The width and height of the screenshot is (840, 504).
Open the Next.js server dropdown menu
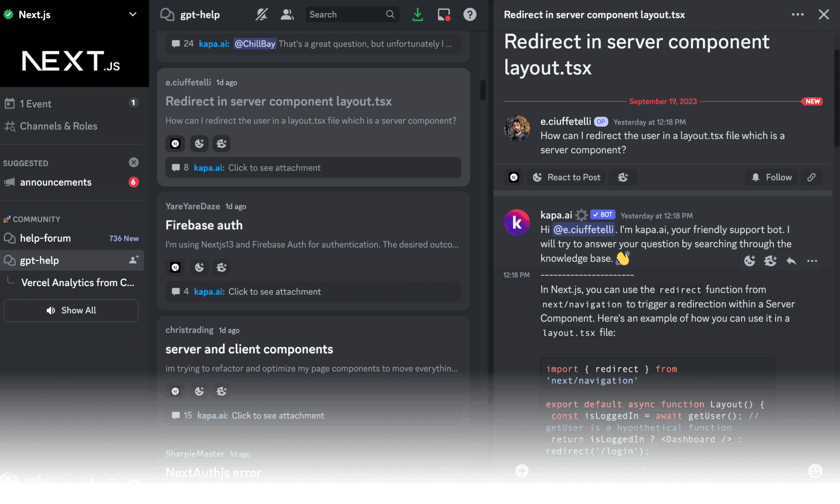pos(133,14)
